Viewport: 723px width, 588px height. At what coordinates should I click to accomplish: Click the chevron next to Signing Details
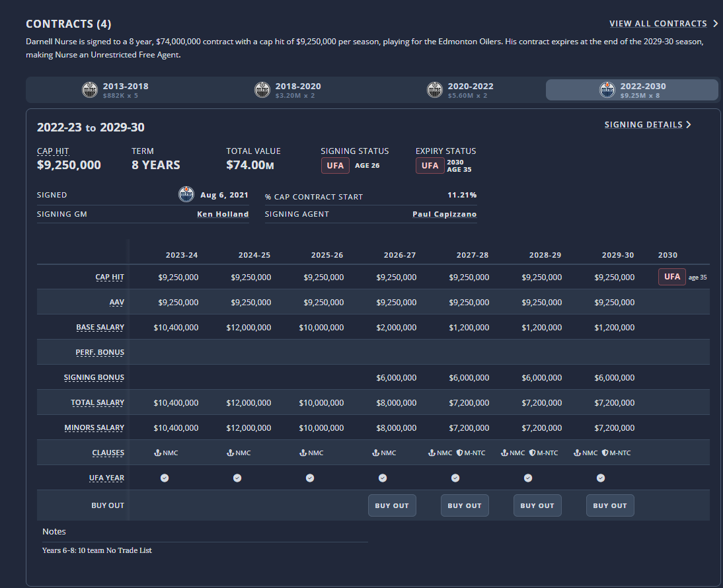[689, 125]
